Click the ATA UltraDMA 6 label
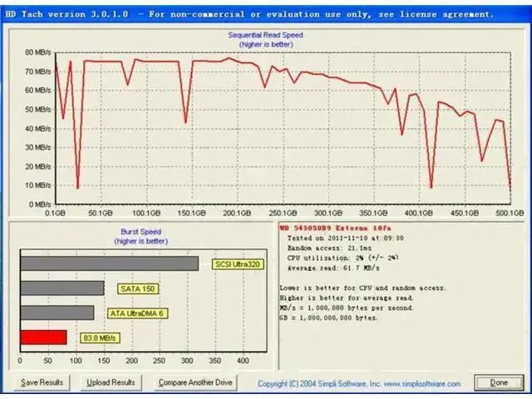532x399 pixels. click(137, 313)
